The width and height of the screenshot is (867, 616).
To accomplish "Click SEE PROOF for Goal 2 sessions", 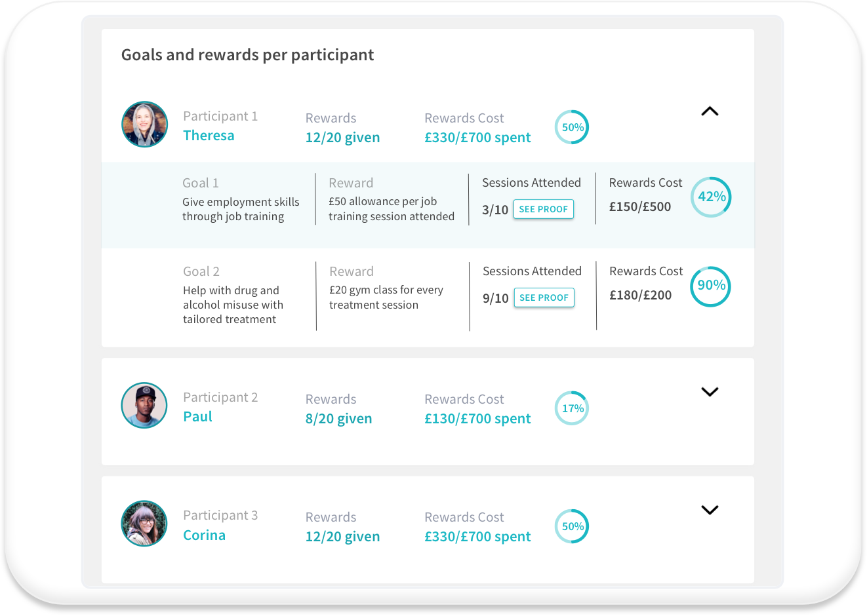I will pos(544,298).
